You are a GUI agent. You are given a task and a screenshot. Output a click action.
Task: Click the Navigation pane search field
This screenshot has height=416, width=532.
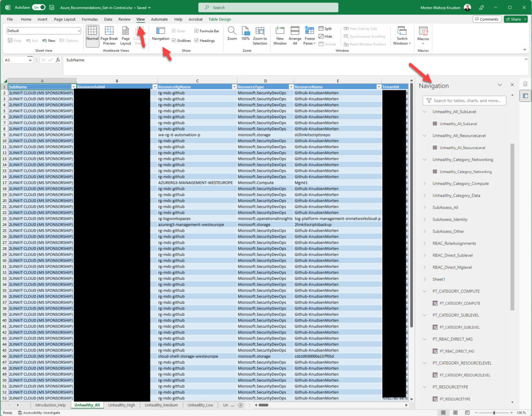tap(464, 100)
